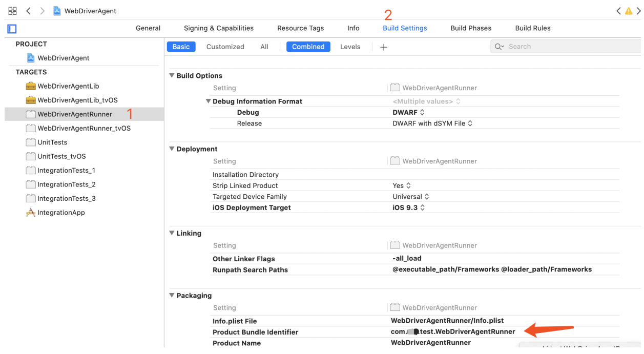Collapse Debug Information Format row

click(x=209, y=101)
